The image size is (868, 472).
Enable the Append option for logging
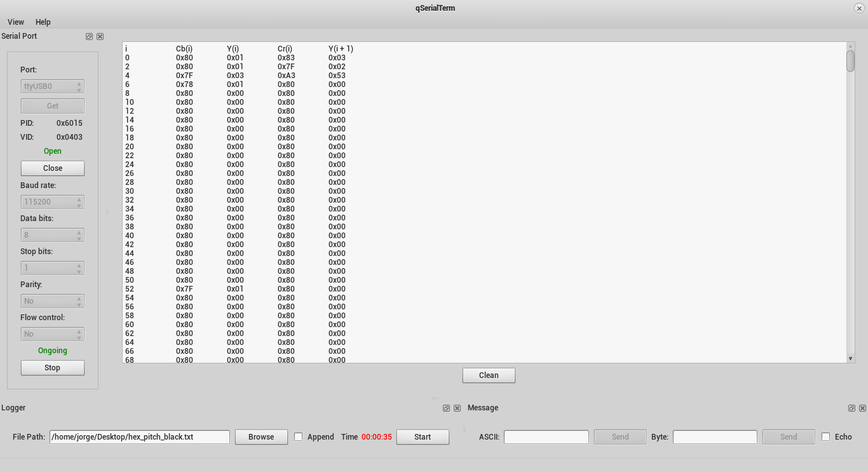click(x=298, y=436)
